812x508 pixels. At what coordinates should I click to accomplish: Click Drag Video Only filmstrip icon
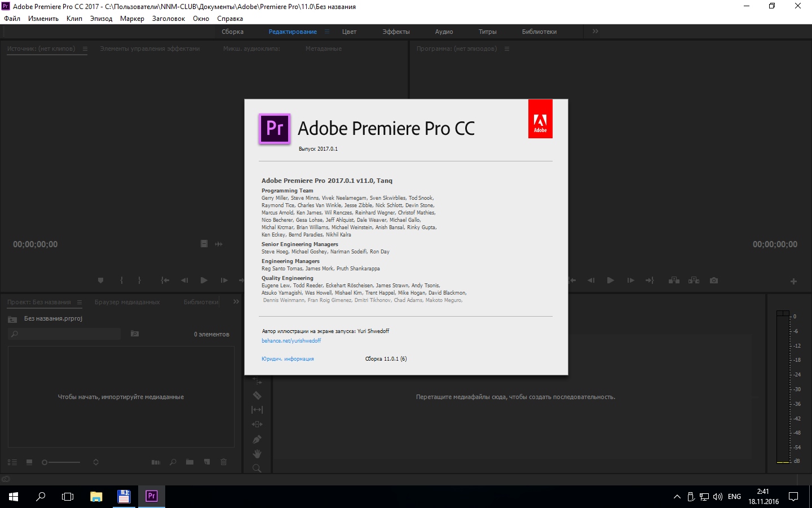204,244
